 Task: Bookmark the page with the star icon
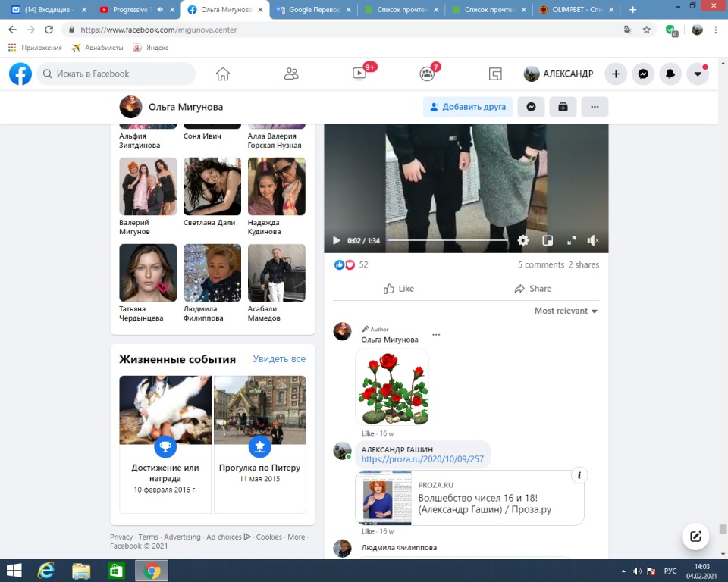point(646,30)
